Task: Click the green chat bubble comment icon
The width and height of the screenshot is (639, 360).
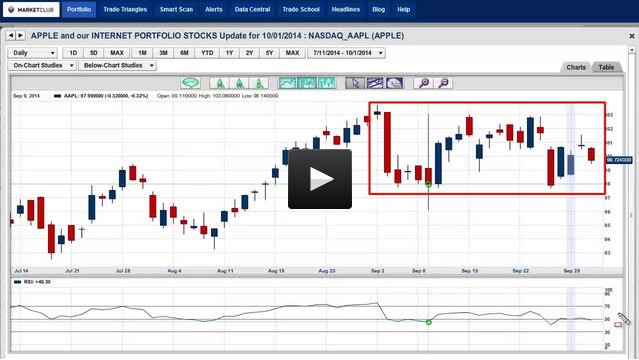Action: click(190, 83)
